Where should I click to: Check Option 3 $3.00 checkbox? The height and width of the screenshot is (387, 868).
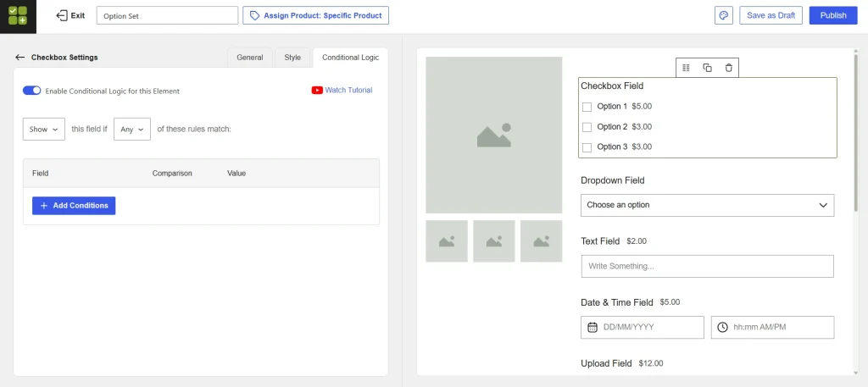pyautogui.click(x=587, y=147)
